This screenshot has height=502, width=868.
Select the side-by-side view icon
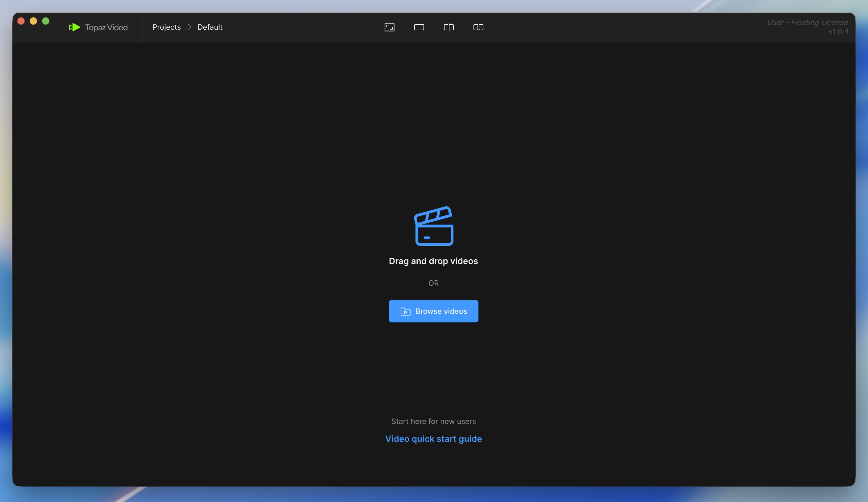[x=478, y=27]
